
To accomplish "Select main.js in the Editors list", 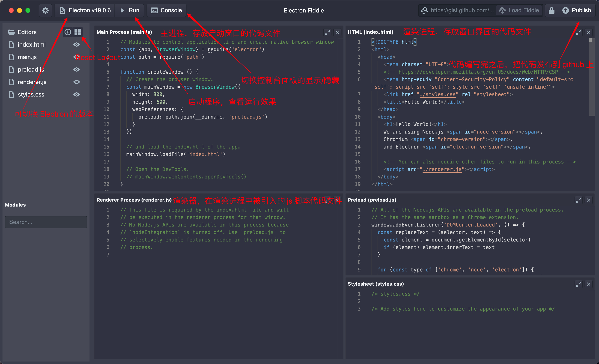I will point(27,57).
